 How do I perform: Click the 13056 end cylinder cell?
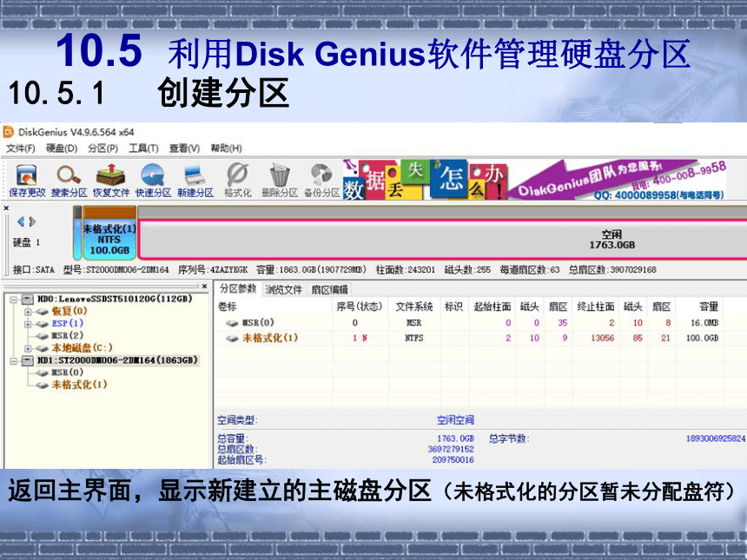pyautogui.click(x=602, y=338)
